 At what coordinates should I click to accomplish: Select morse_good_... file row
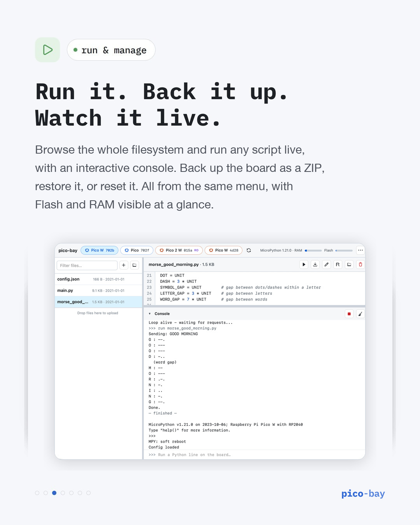click(x=98, y=302)
